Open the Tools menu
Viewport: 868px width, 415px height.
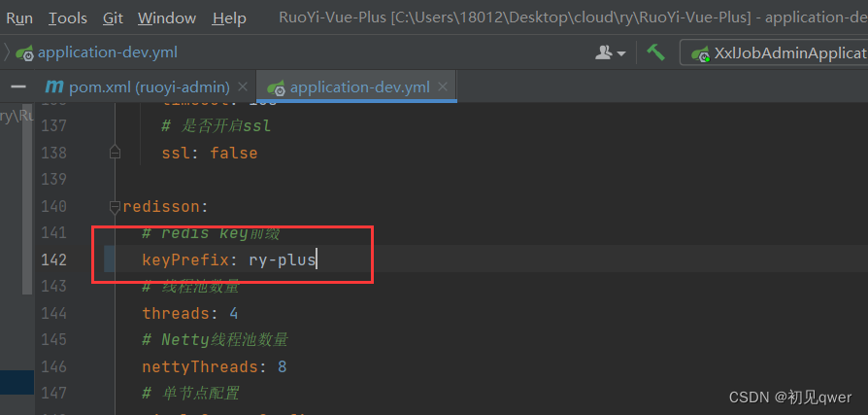[x=68, y=18]
